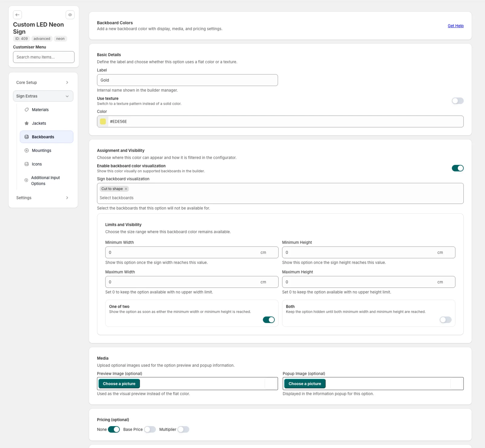Toggle the None pricing switch
The width and height of the screenshot is (485, 448).
[x=114, y=430]
